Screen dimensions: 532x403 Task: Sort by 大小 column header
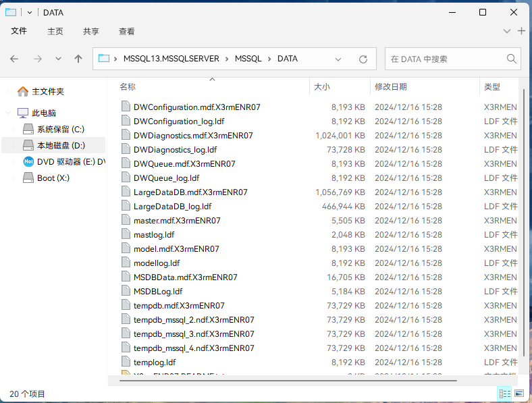322,87
